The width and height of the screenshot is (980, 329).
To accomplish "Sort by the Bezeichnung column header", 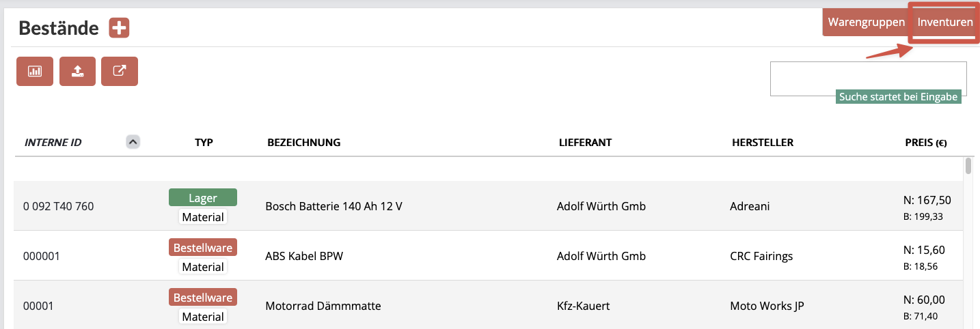I will point(303,143).
